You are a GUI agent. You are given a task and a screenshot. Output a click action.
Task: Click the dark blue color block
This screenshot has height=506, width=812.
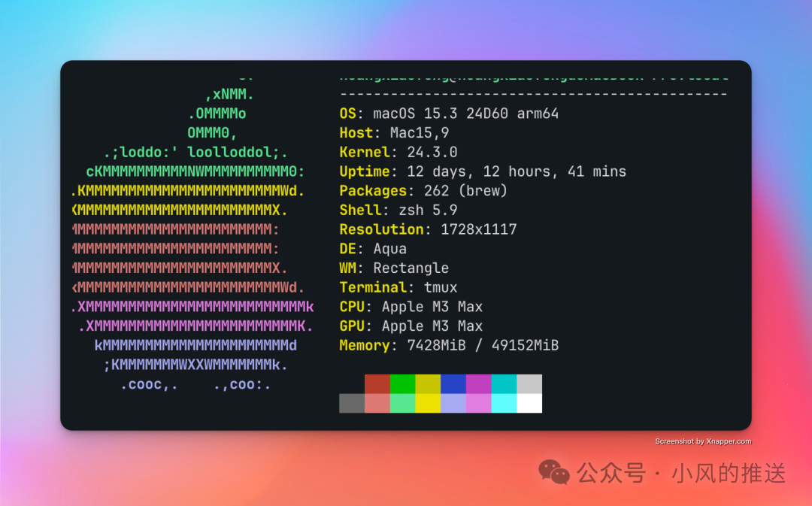pos(453,383)
